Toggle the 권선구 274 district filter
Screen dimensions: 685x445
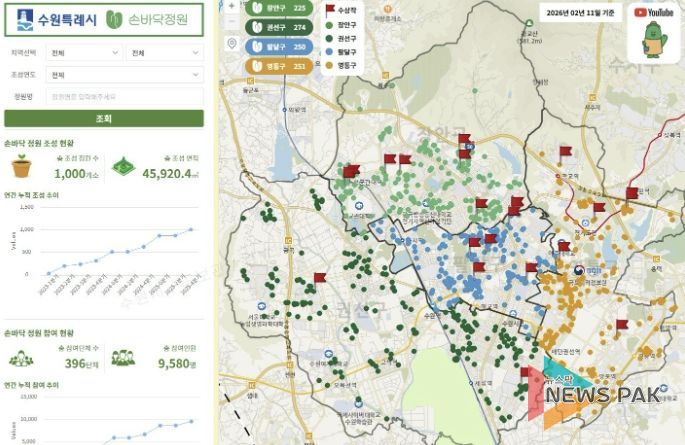274,27
